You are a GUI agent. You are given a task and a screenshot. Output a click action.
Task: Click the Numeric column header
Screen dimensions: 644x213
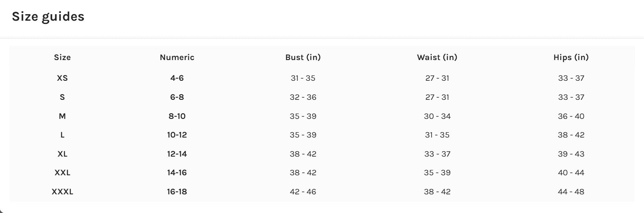click(177, 57)
